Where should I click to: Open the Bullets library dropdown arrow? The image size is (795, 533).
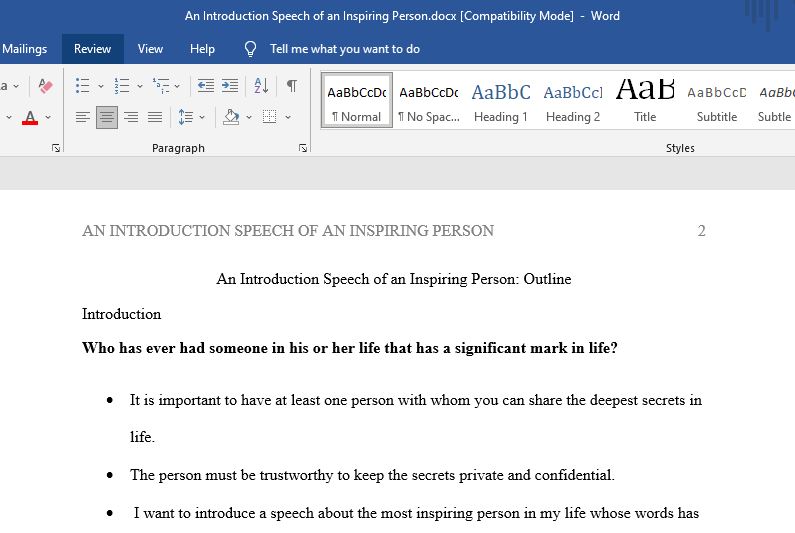pos(100,86)
